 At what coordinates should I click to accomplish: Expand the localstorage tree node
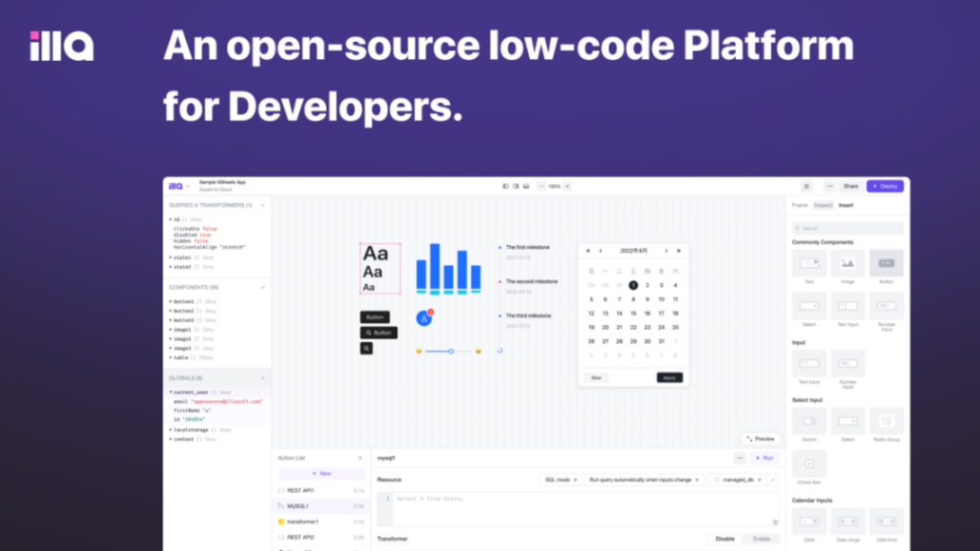pos(170,429)
